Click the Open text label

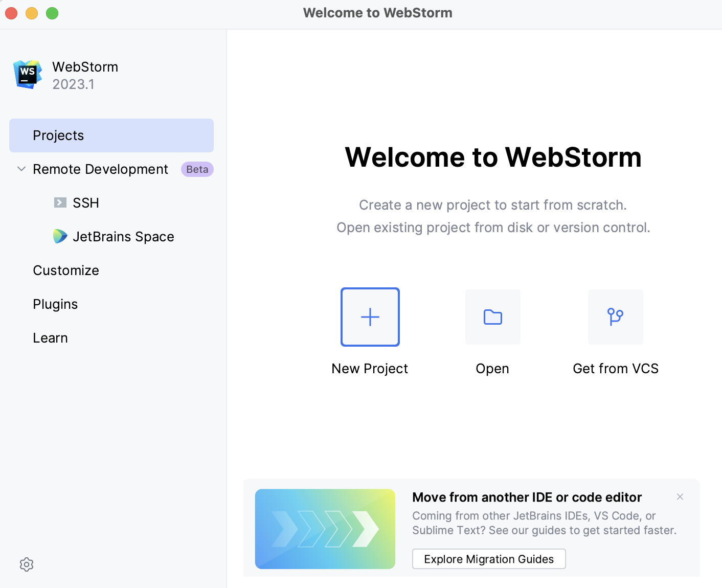(492, 369)
